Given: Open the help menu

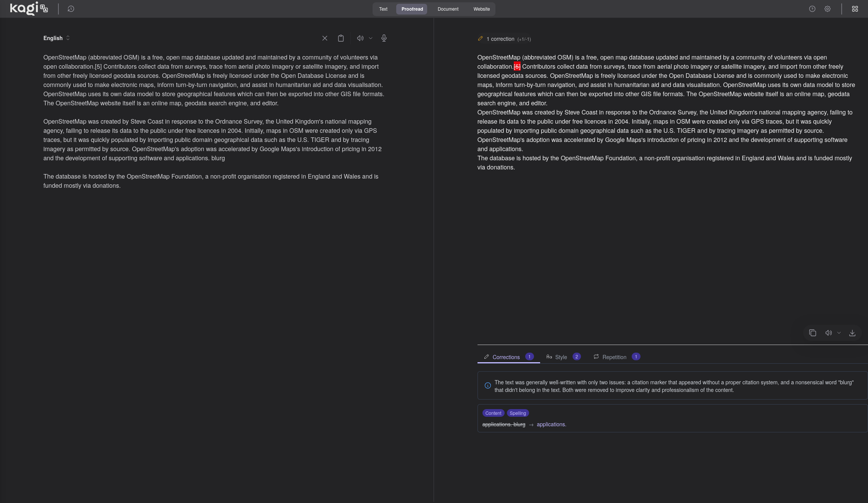Looking at the screenshot, I should pyautogui.click(x=812, y=9).
